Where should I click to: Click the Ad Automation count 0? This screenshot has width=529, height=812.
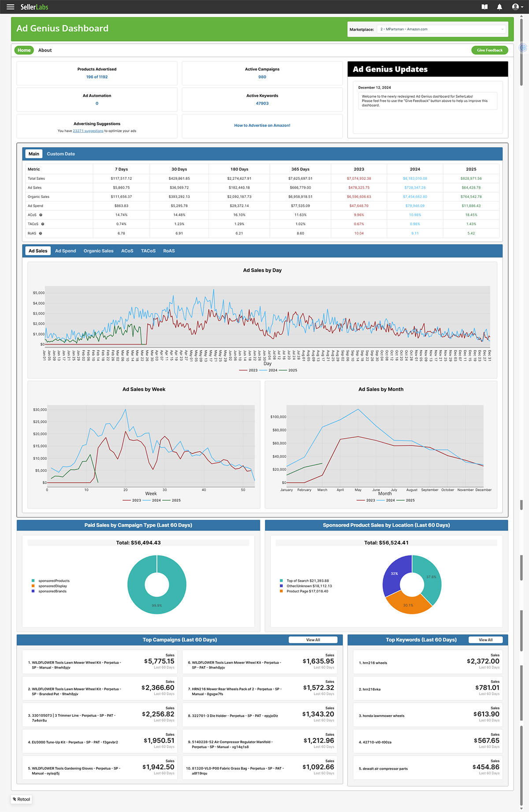click(97, 104)
